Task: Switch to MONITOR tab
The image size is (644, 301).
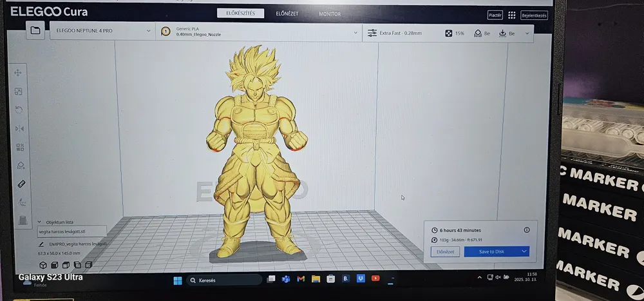Action: (330, 14)
